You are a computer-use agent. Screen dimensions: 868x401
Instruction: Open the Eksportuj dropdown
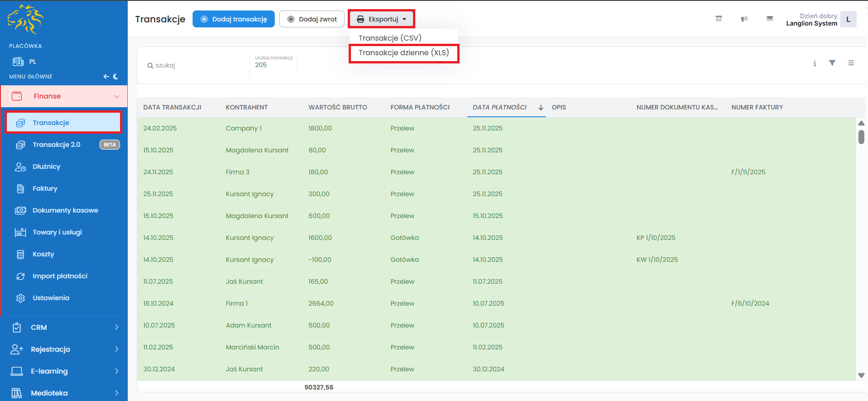382,19
